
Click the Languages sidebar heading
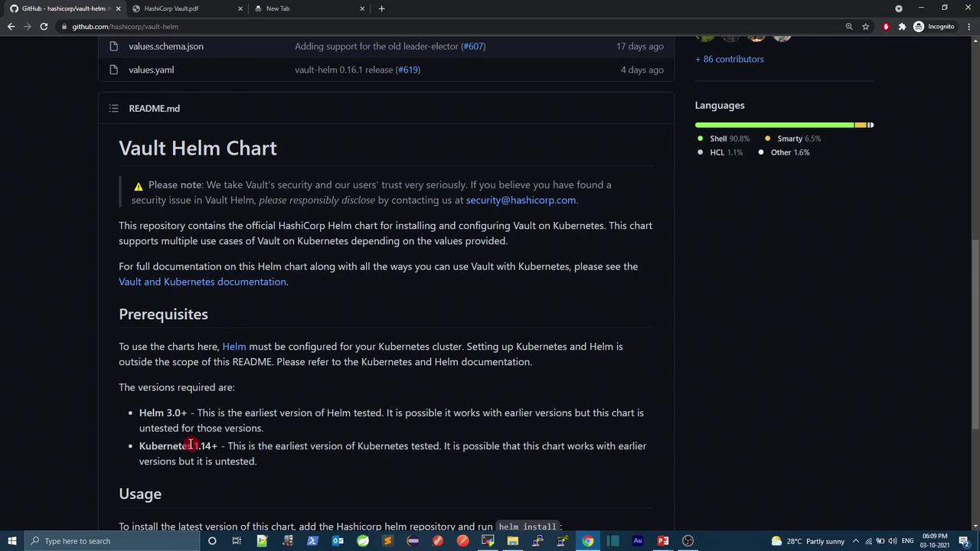tap(720, 106)
